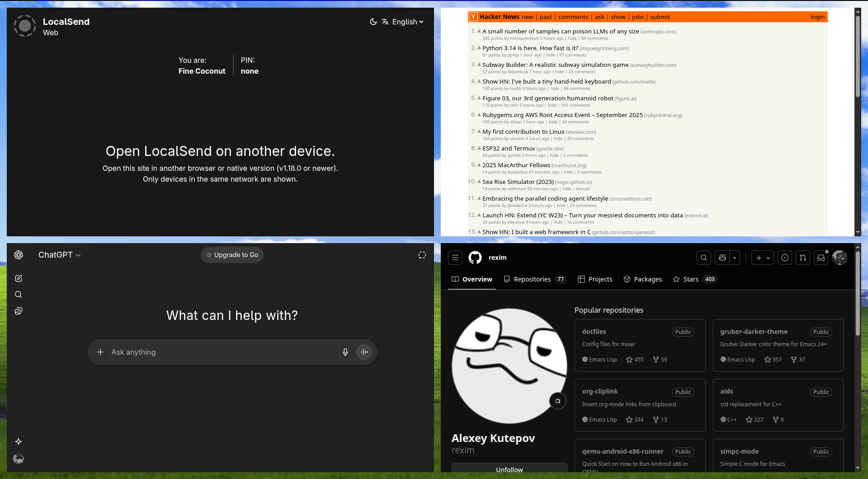This screenshot has height=479, width=868.
Task: Open a new chat in ChatGPT sidebar
Action: pos(19,278)
